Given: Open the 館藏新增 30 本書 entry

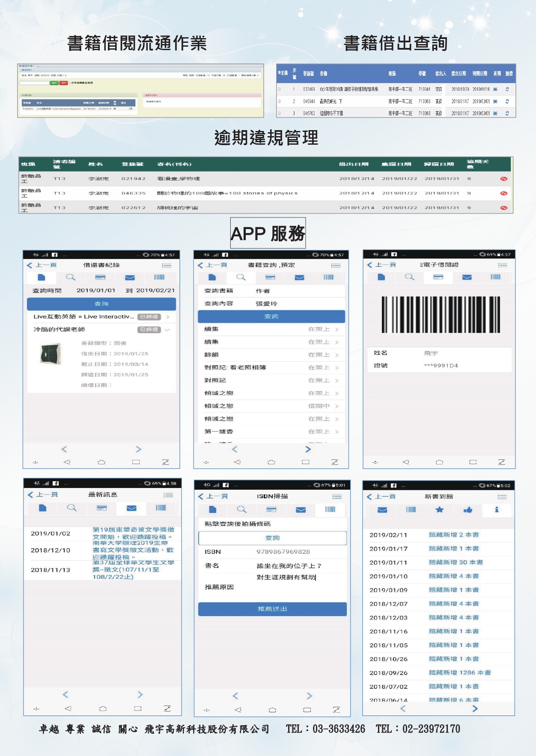Looking at the screenshot, I should [456, 562].
